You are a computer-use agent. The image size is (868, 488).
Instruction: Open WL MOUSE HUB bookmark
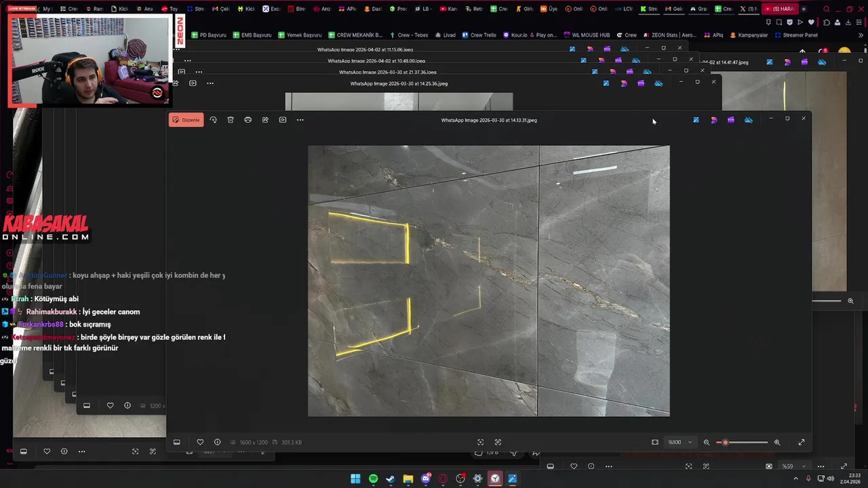tap(587, 35)
